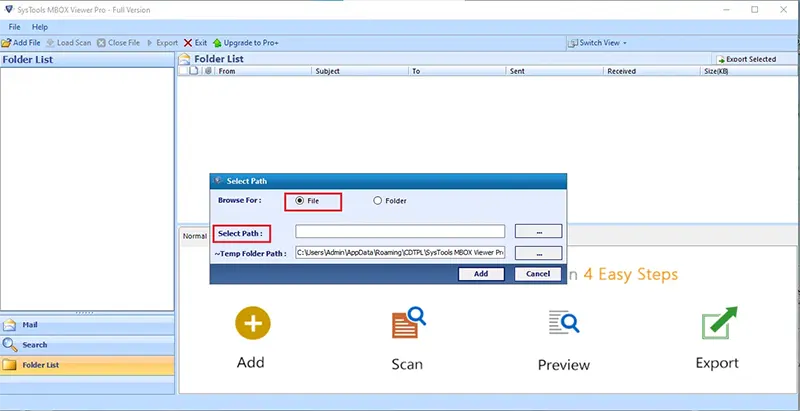Tick the select-all checkbox in column header
This screenshot has width=800, height=411.
pos(183,71)
